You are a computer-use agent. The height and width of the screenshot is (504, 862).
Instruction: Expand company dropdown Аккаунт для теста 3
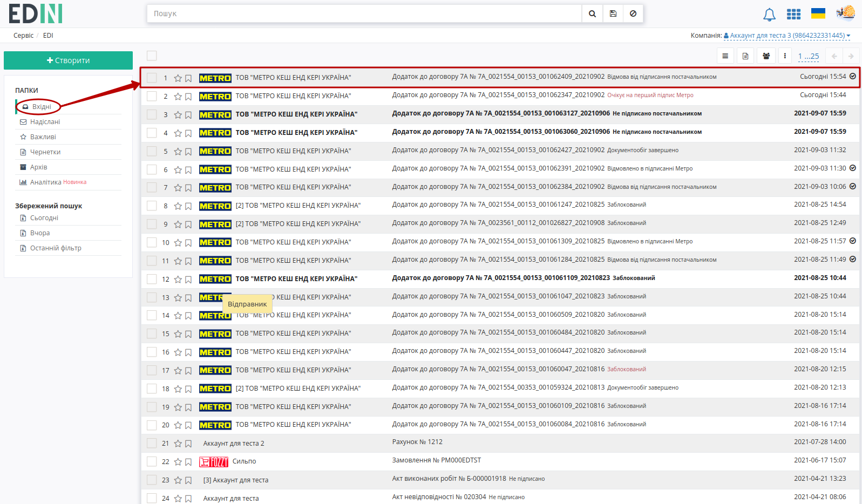787,36
